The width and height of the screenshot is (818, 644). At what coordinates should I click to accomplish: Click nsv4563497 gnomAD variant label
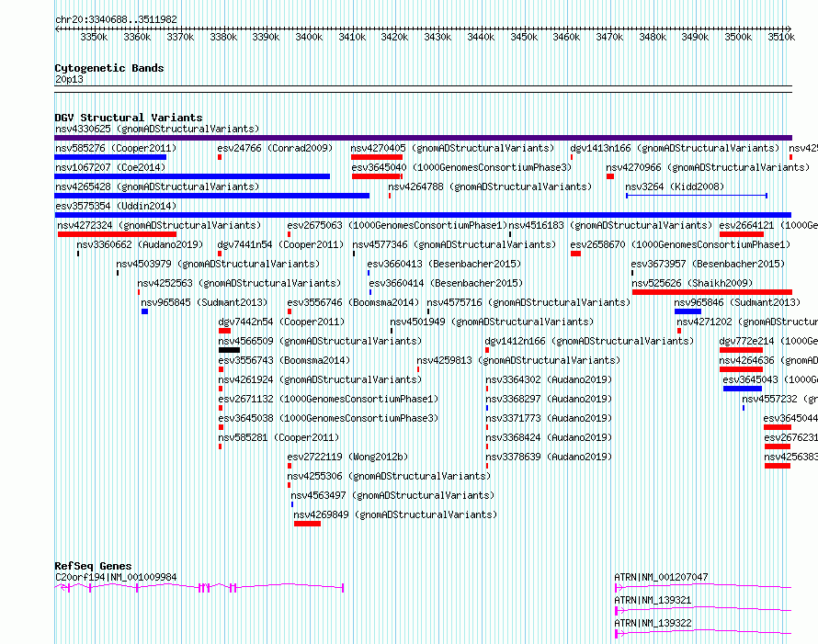tap(392, 495)
